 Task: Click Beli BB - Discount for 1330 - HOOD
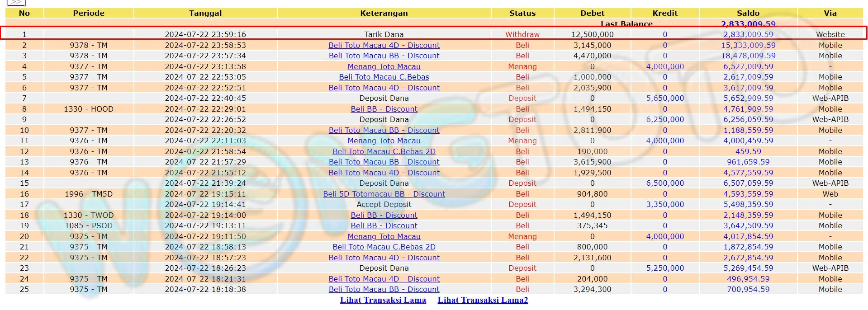coord(384,109)
